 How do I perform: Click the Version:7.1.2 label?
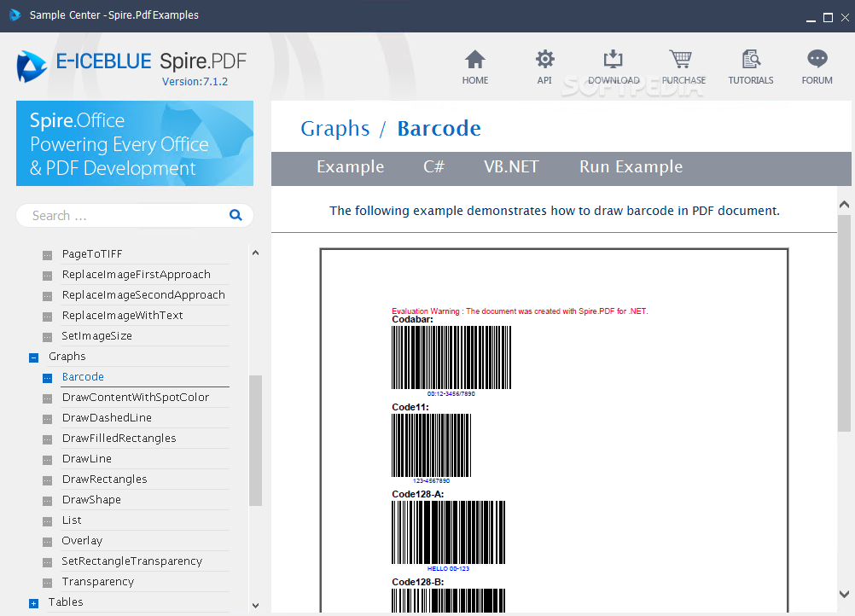point(195,82)
